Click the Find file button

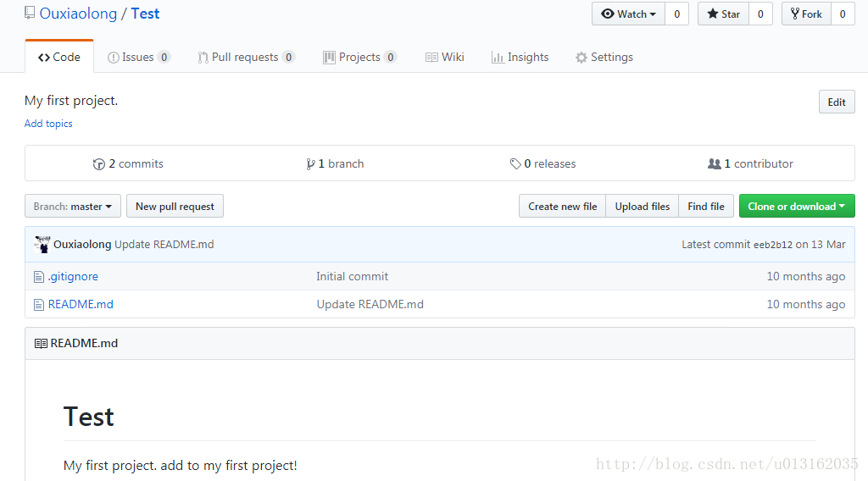coord(706,207)
